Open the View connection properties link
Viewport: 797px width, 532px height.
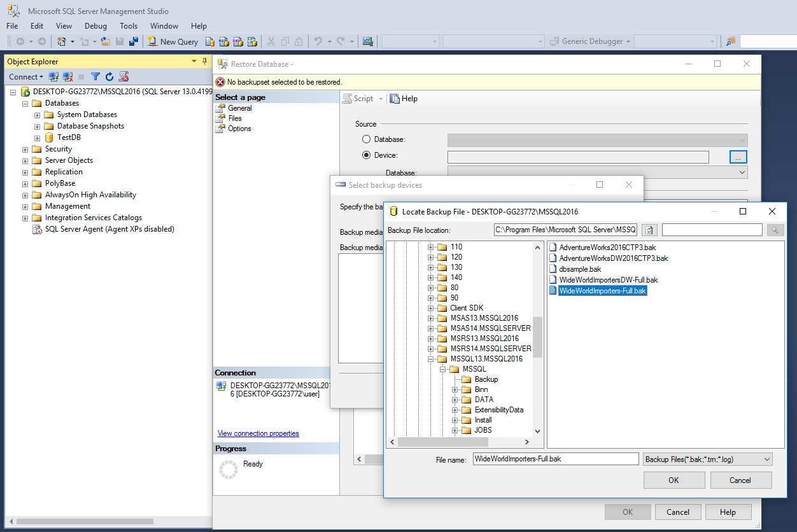coord(258,433)
